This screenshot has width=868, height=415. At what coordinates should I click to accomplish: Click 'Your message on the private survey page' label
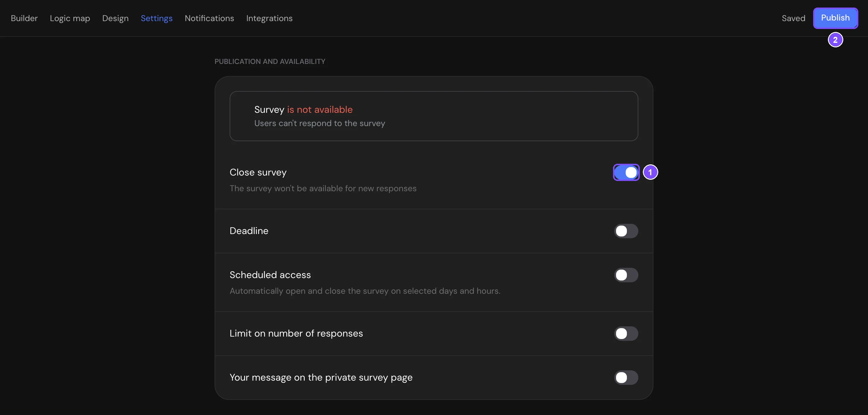321,378
